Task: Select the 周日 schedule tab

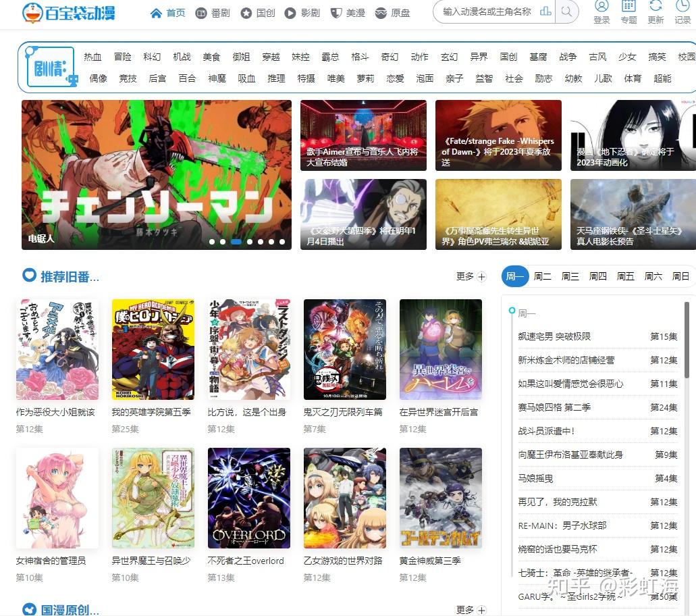Action: [680, 276]
